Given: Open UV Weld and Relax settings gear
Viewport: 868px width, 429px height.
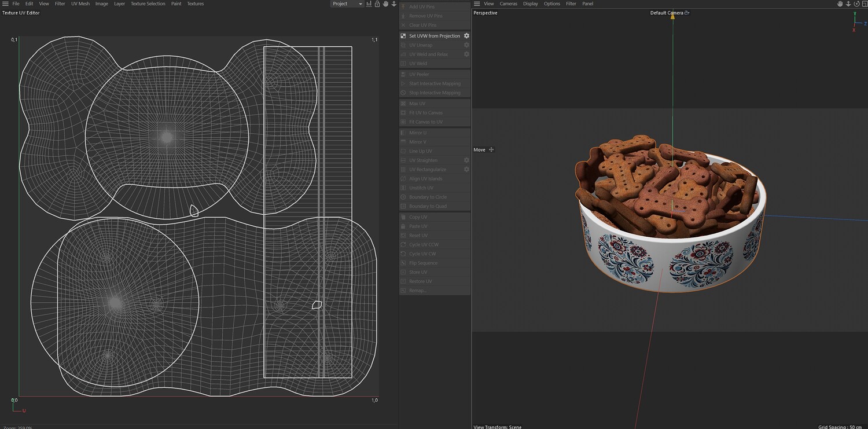Looking at the screenshot, I should (x=466, y=54).
